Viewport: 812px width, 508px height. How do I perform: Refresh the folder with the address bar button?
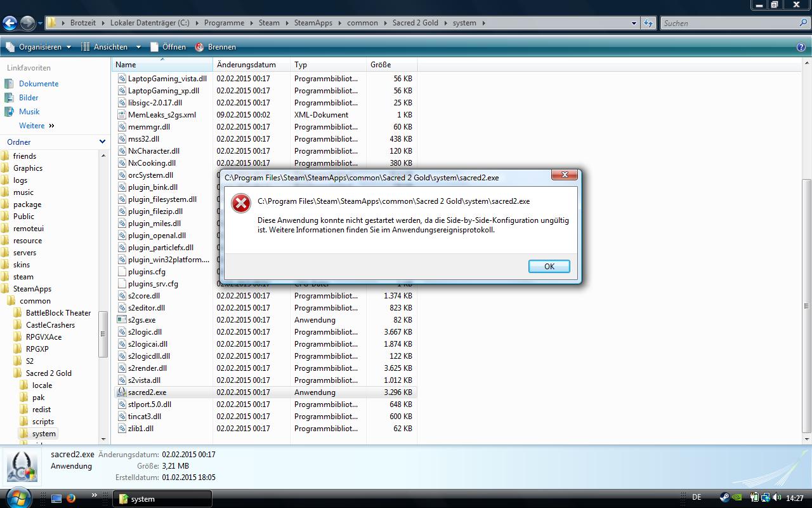click(648, 23)
